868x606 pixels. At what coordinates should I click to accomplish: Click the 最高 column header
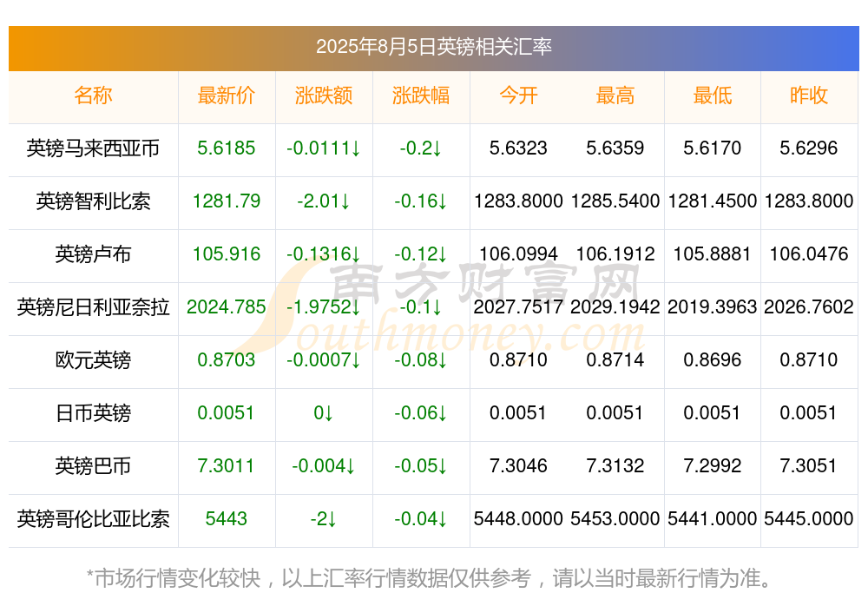(x=615, y=96)
